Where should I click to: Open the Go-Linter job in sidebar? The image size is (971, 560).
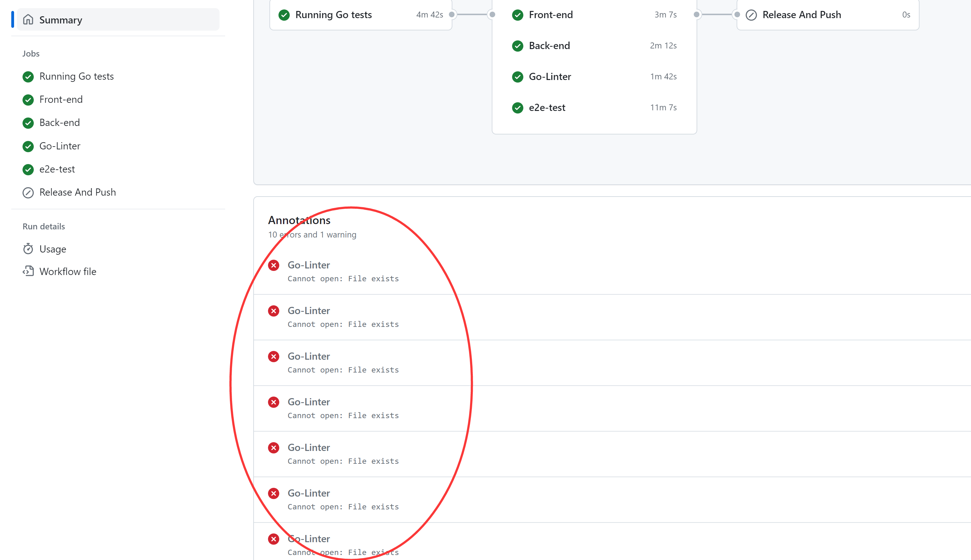tap(60, 146)
